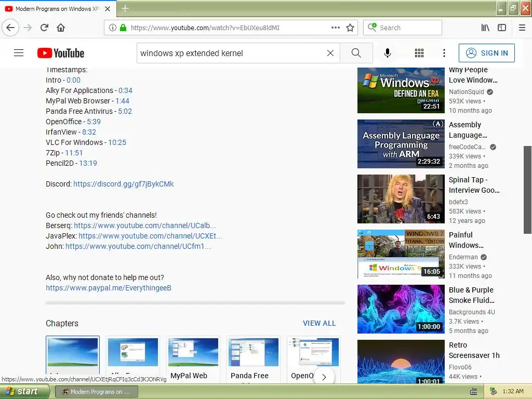Open John's channel link
The height and width of the screenshot is (399, 532).
pos(138,246)
